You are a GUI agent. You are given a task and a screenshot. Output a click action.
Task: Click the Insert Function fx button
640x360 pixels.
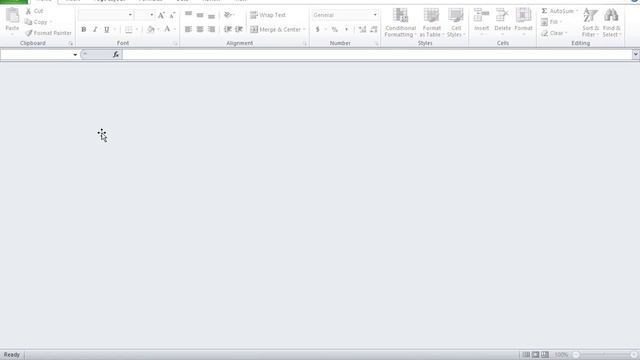(116, 55)
